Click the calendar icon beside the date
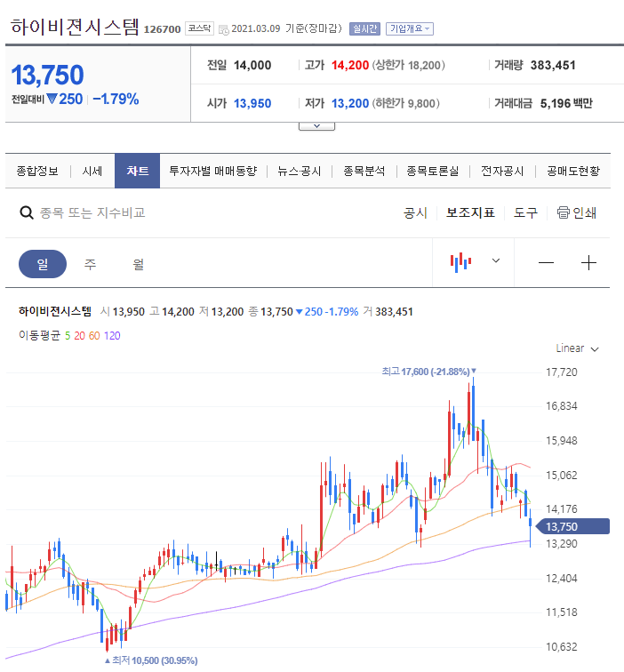This screenshot has height=672, width=624. coord(223,29)
